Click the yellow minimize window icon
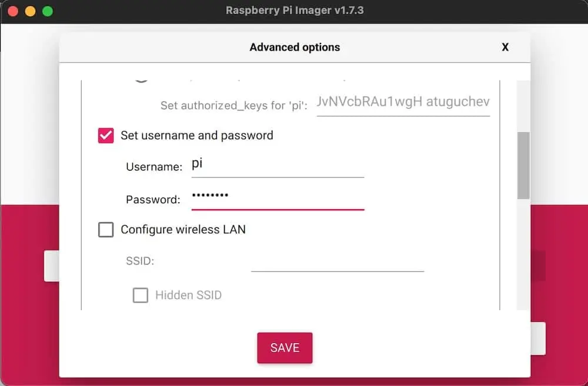 pos(31,11)
